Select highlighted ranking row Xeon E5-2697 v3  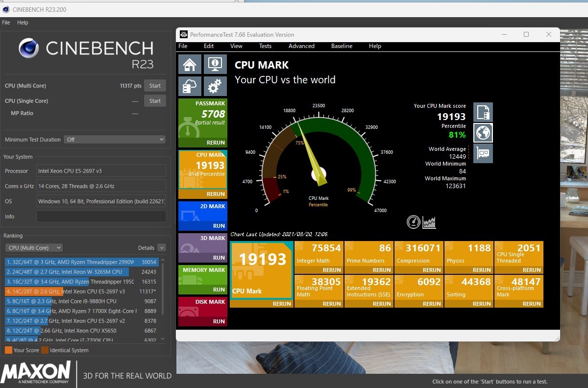click(81, 291)
